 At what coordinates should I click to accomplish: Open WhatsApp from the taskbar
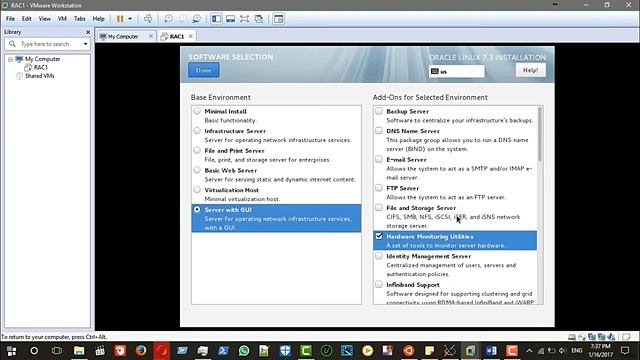pos(244,351)
